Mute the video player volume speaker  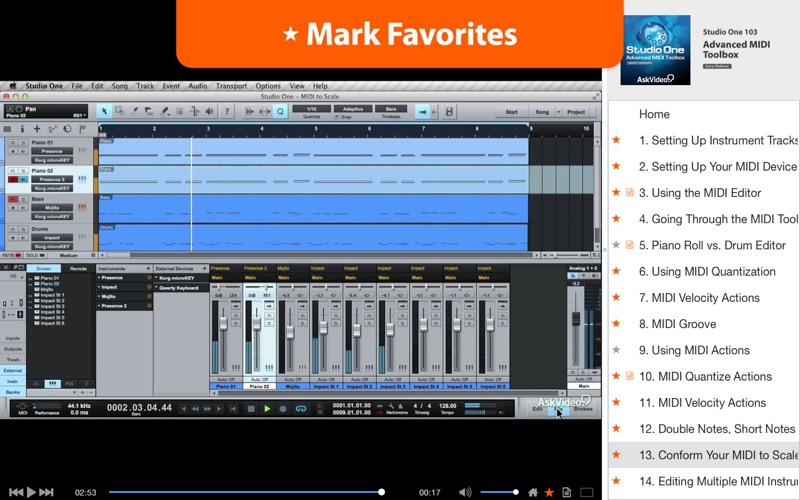465,492
